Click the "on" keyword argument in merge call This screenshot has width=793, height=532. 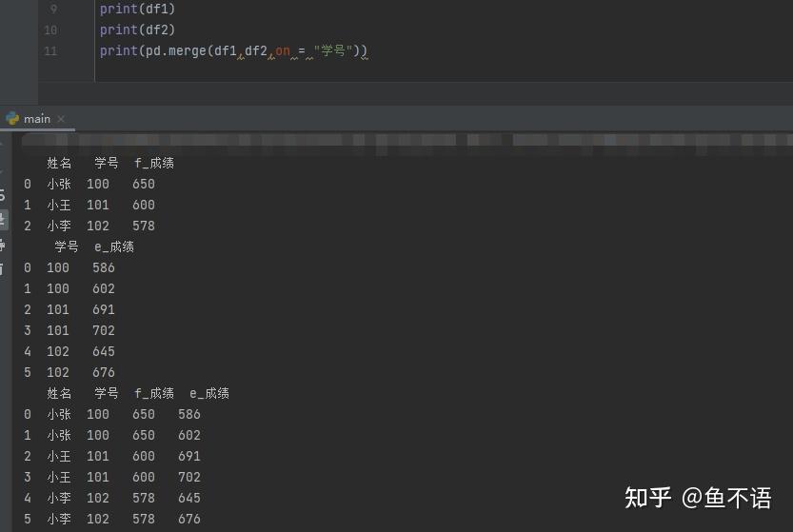click(283, 51)
